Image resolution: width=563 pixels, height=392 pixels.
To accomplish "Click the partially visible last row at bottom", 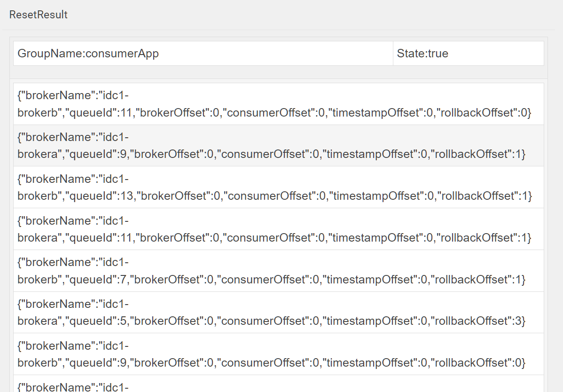I will pos(278,386).
